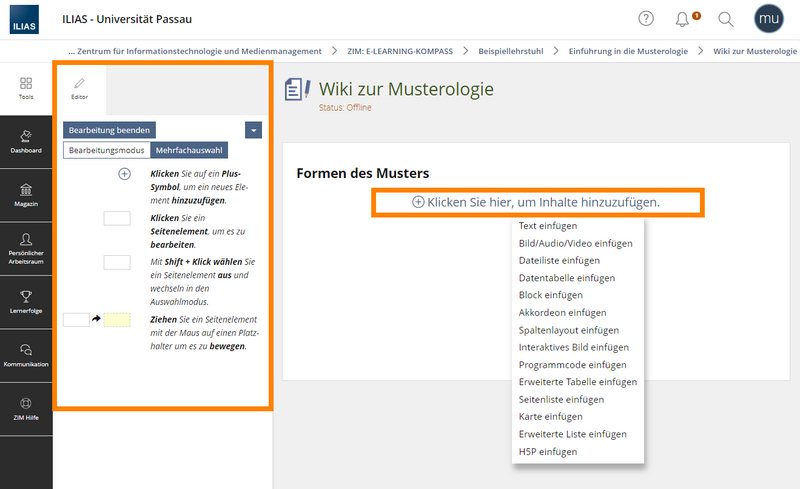Choose 'Interaktives Bild einfügen'
The height and width of the screenshot is (489, 800).
[x=574, y=347]
